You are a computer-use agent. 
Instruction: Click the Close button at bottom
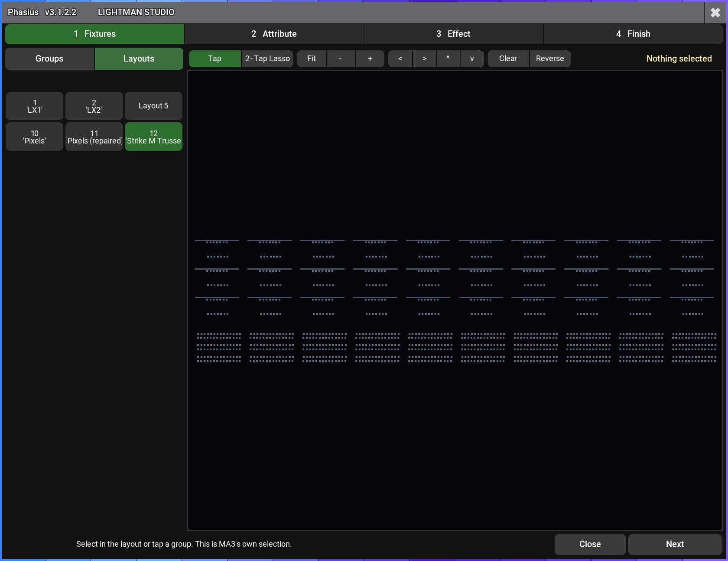590,544
